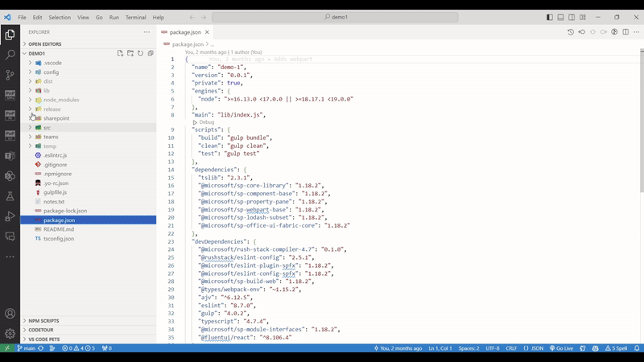Open the Terminal menu
This screenshot has height=362, width=644.
point(135,17)
